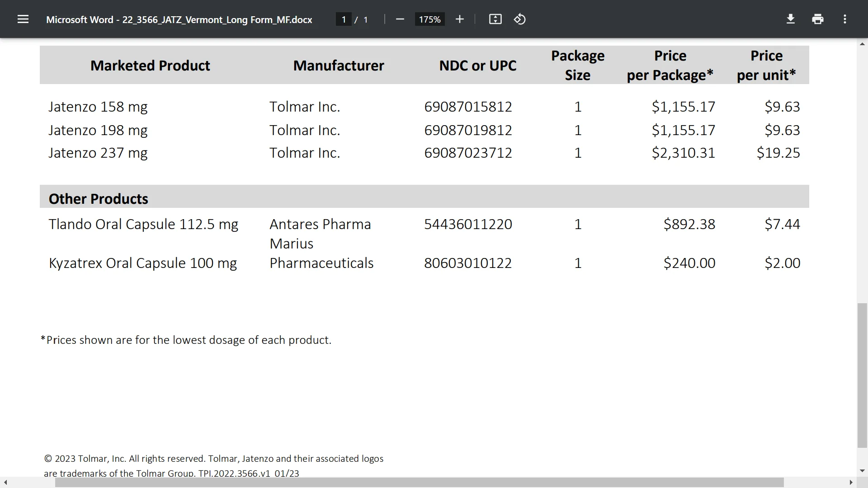The image size is (868, 488).
Task: Select the Jatenzo 198 mg product cell
Action: click(98, 130)
